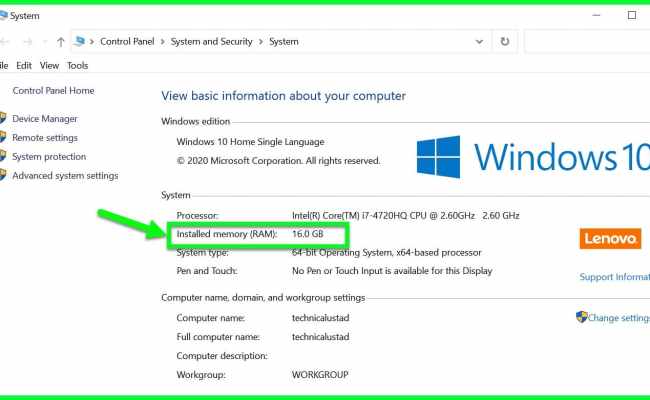Select processor text Intel Core i7-4720HQ
650x400 pixels.
(x=405, y=216)
